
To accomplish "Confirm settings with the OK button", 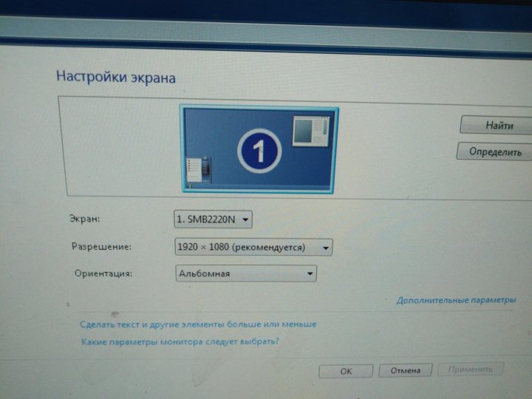I will point(346,371).
